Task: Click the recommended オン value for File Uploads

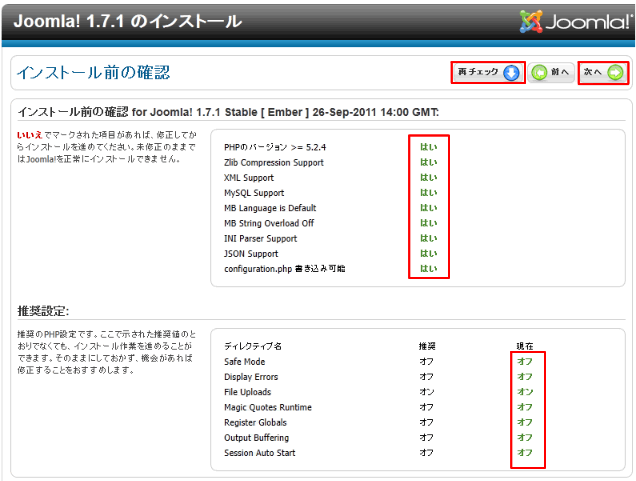Action: (x=427, y=392)
